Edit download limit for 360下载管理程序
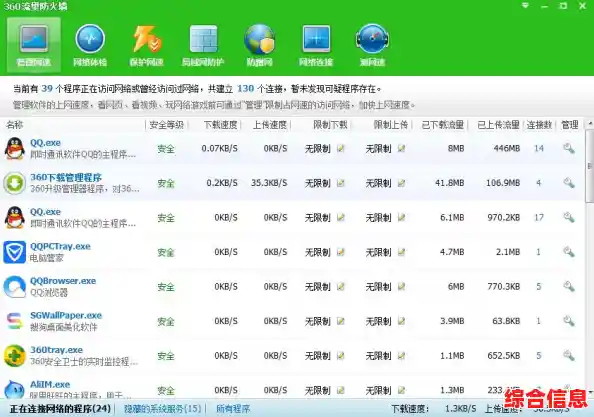 [x=341, y=183]
